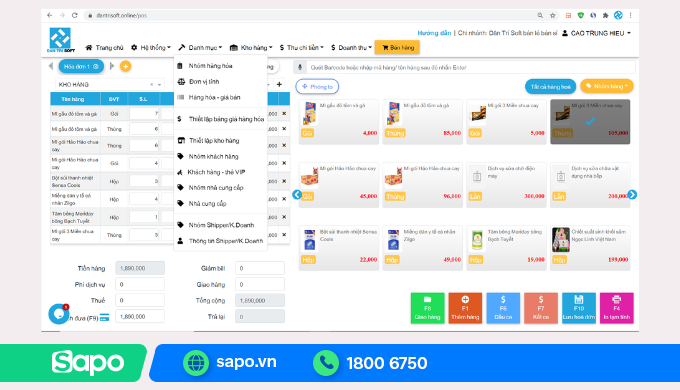Delete Tăm bông Merkday row

pos(284,217)
